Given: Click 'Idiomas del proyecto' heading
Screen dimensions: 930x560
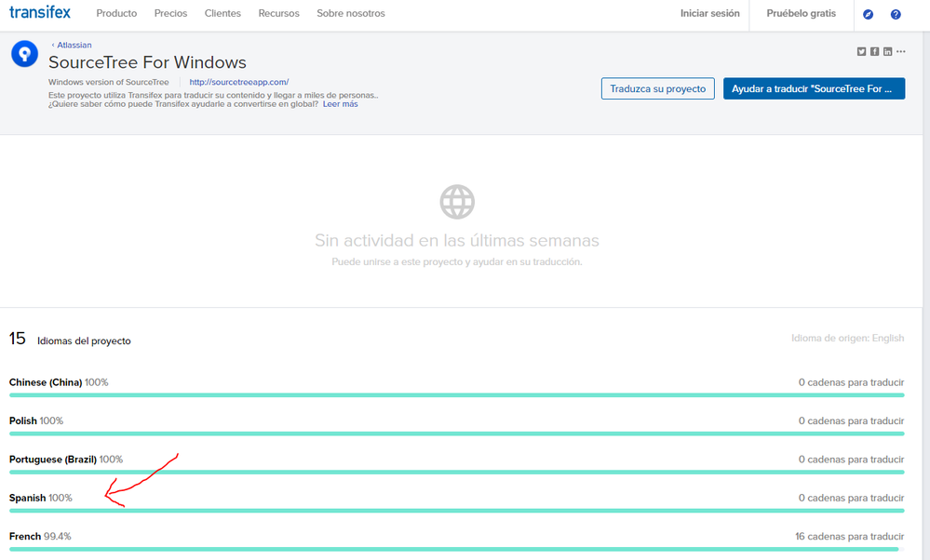Looking at the screenshot, I should click(x=84, y=340).
